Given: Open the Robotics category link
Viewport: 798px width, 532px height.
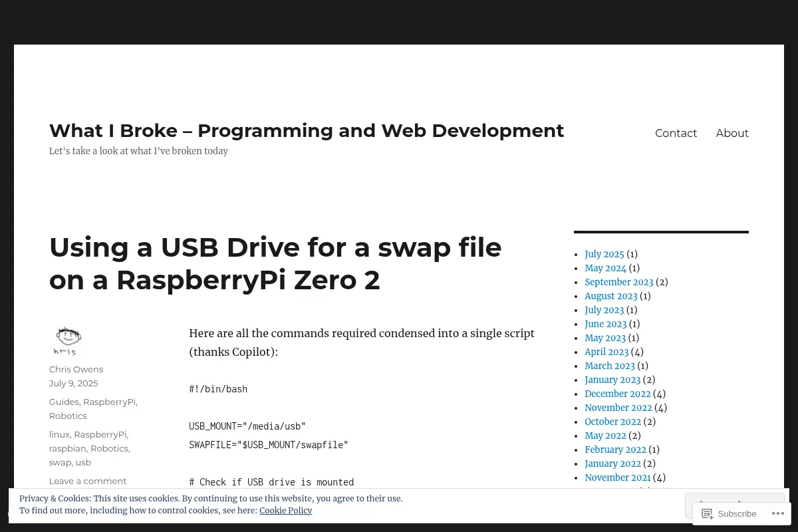Looking at the screenshot, I should (x=68, y=416).
